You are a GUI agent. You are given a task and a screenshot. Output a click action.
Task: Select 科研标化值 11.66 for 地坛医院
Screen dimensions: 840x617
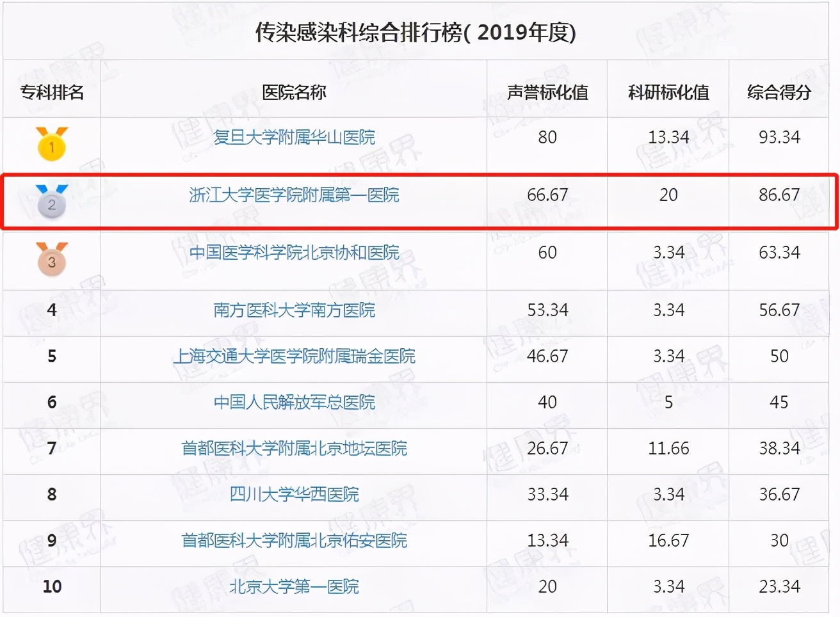point(668,448)
